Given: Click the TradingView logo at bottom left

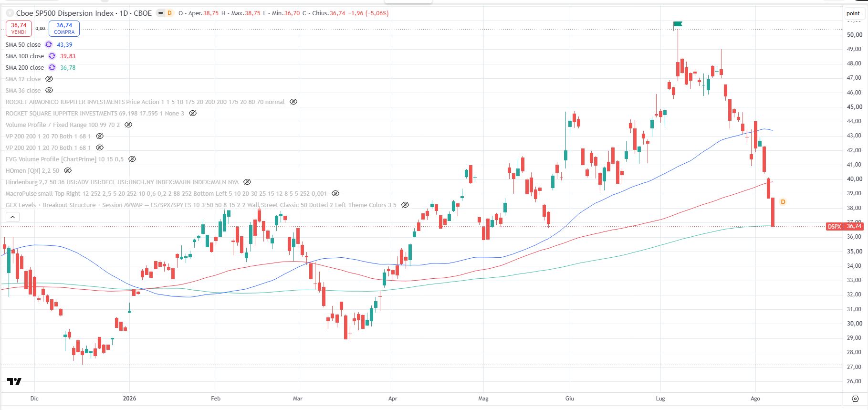Looking at the screenshot, I should click(x=14, y=381).
